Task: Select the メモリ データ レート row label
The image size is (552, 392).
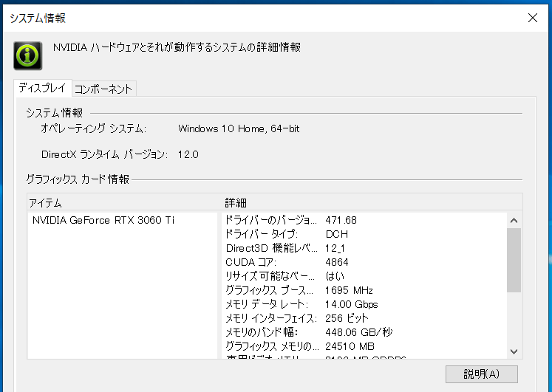Action: [267, 304]
